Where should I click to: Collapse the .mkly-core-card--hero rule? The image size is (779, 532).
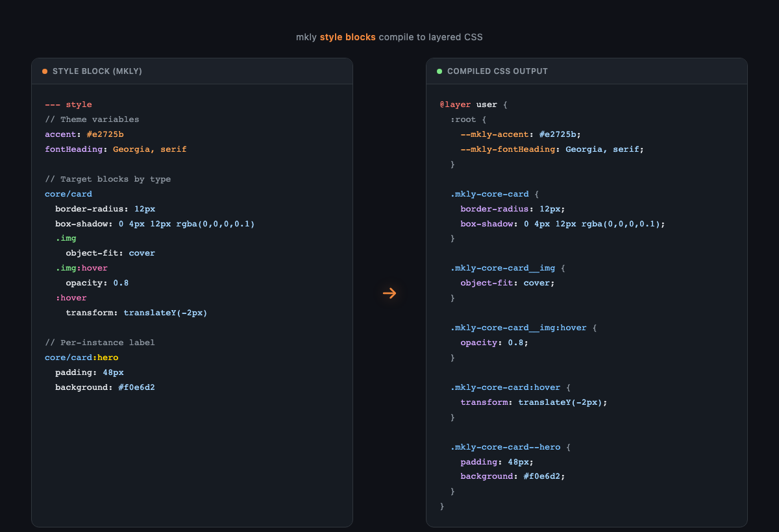pos(506,446)
